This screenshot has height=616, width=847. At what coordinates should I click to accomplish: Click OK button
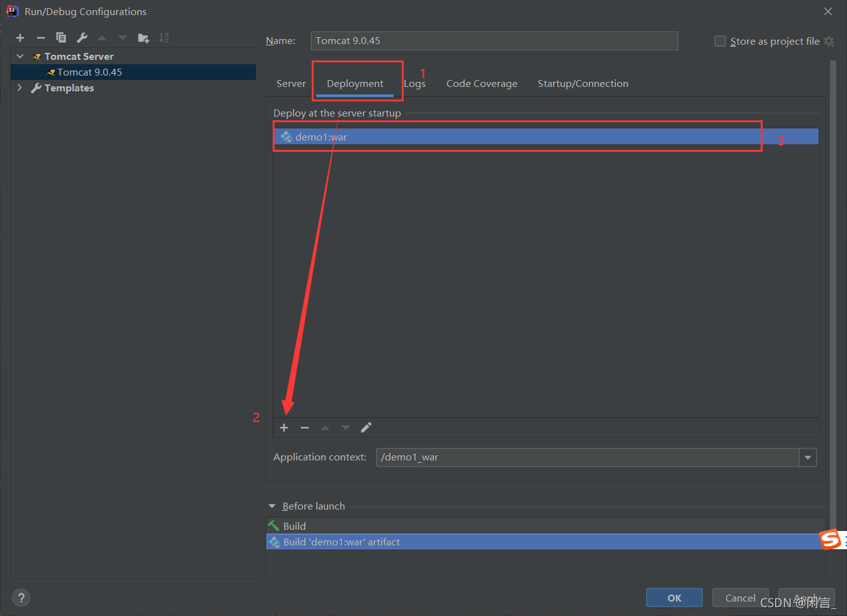click(674, 598)
